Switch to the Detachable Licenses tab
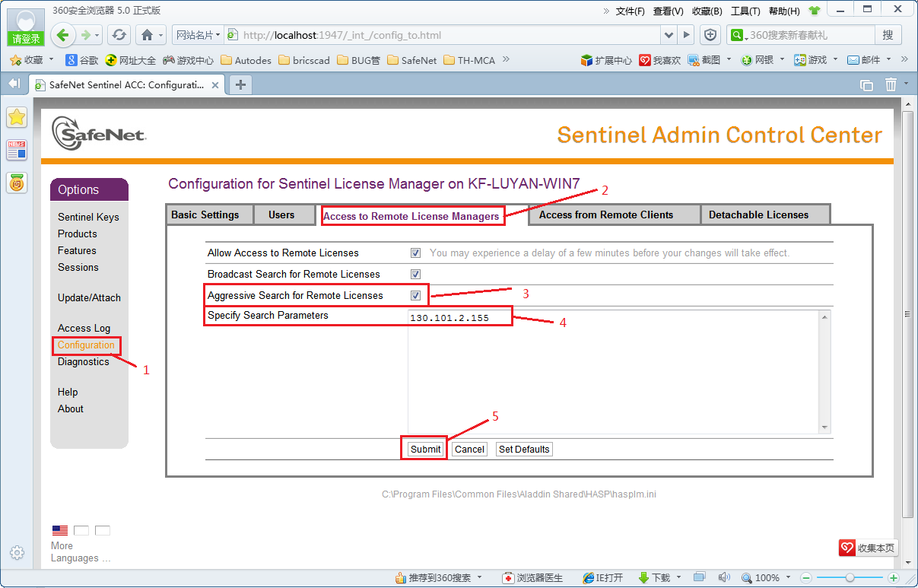This screenshot has height=588, width=918. coord(765,215)
